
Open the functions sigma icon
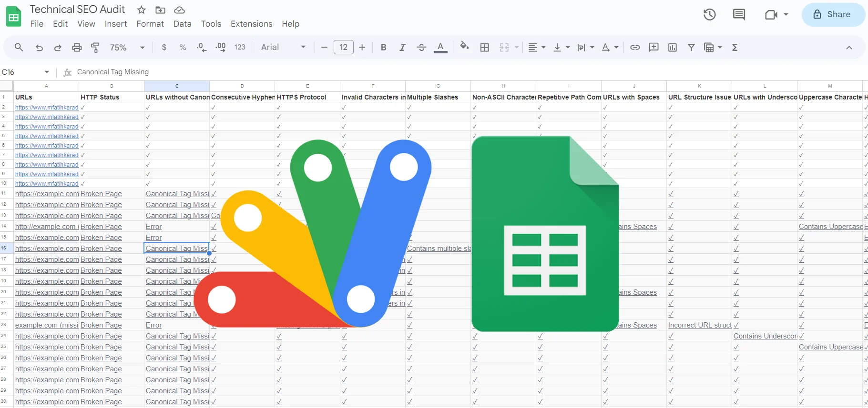[735, 47]
